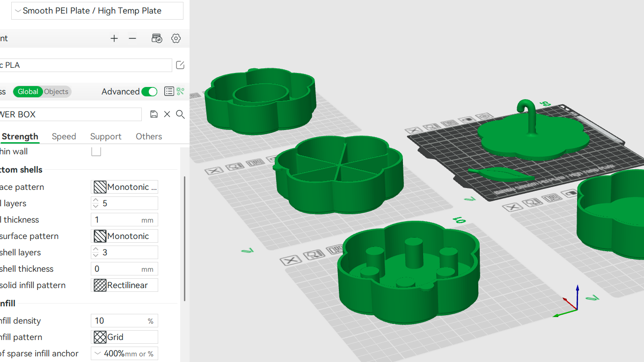Viewport: 644px width, 362px height.
Task: Add a filament with the plus icon
Action: coord(114,38)
